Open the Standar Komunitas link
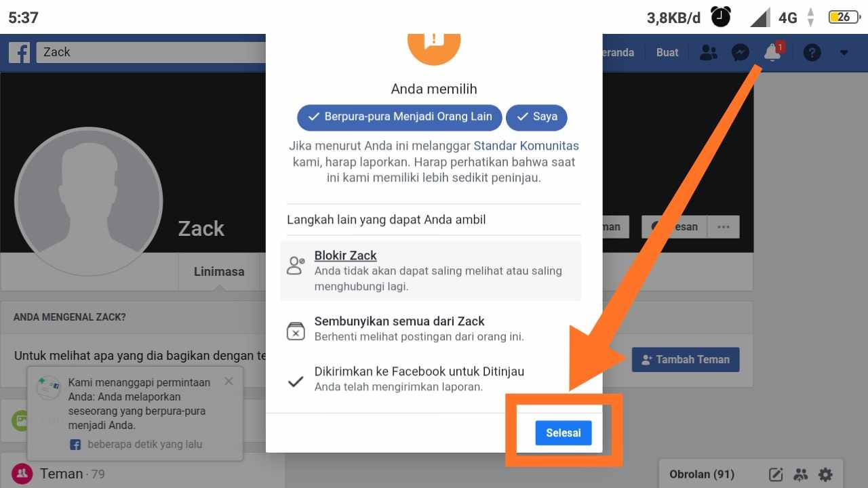Image resolution: width=868 pixels, height=488 pixels. [x=526, y=146]
